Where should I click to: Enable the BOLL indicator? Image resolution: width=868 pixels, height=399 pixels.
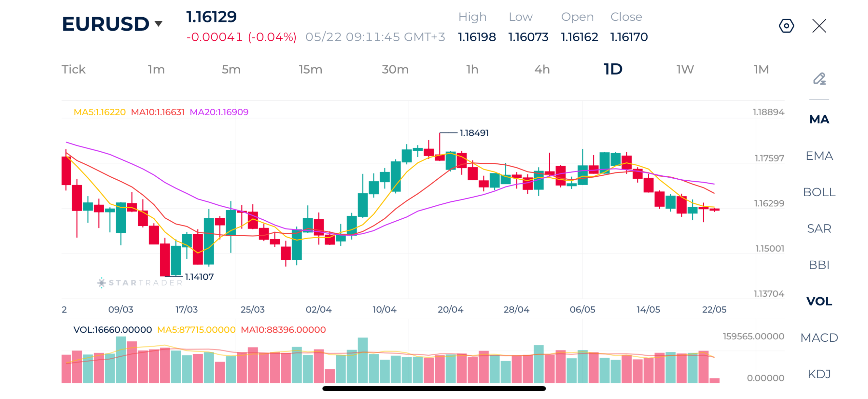pyautogui.click(x=819, y=192)
